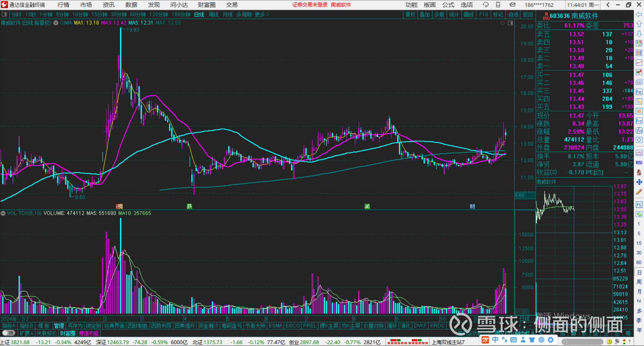Image resolution: width=644 pixels, height=346 pixels.
Task: Click the blue move cross icon
Action: (x=639, y=182)
